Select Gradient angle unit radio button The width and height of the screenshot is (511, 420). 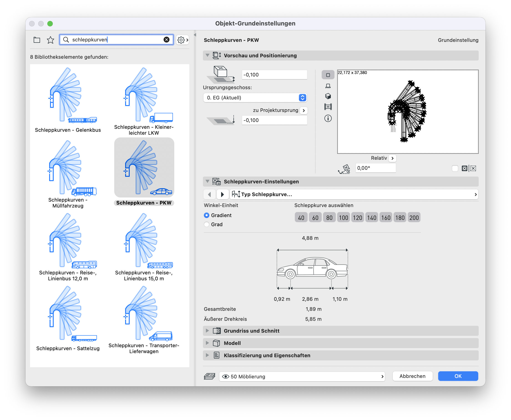pos(206,215)
